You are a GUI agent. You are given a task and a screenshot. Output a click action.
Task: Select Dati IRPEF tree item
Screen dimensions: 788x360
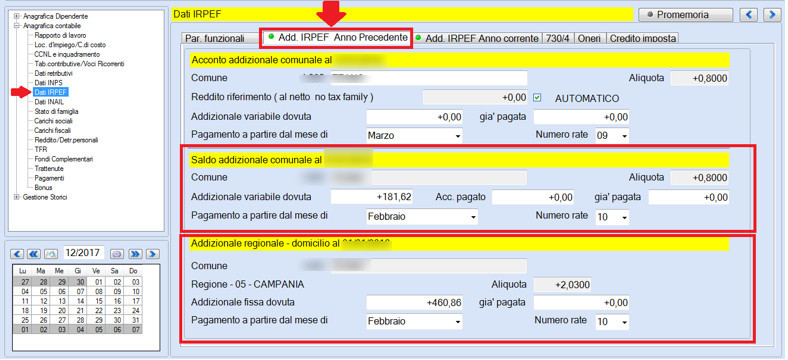tap(50, 93)
